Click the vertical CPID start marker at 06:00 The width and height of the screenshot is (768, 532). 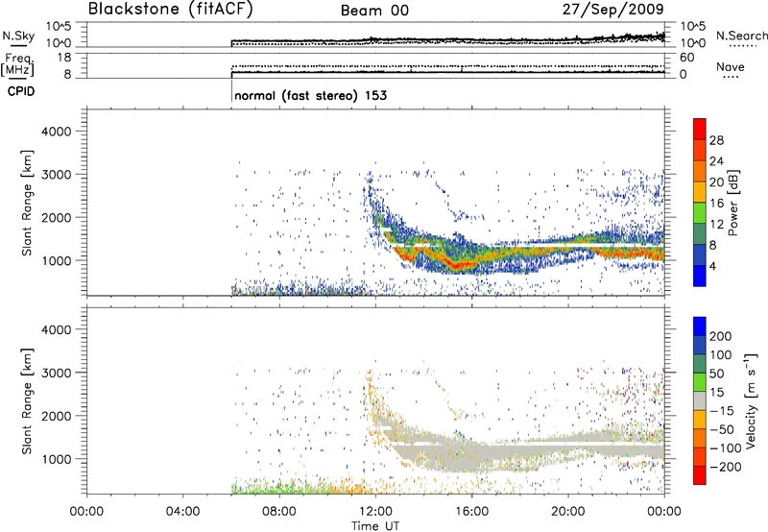click(231, 91)
